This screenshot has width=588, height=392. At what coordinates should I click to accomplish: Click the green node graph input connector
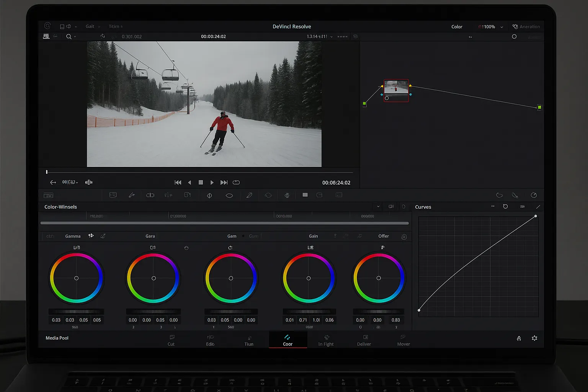coord(364,104)
